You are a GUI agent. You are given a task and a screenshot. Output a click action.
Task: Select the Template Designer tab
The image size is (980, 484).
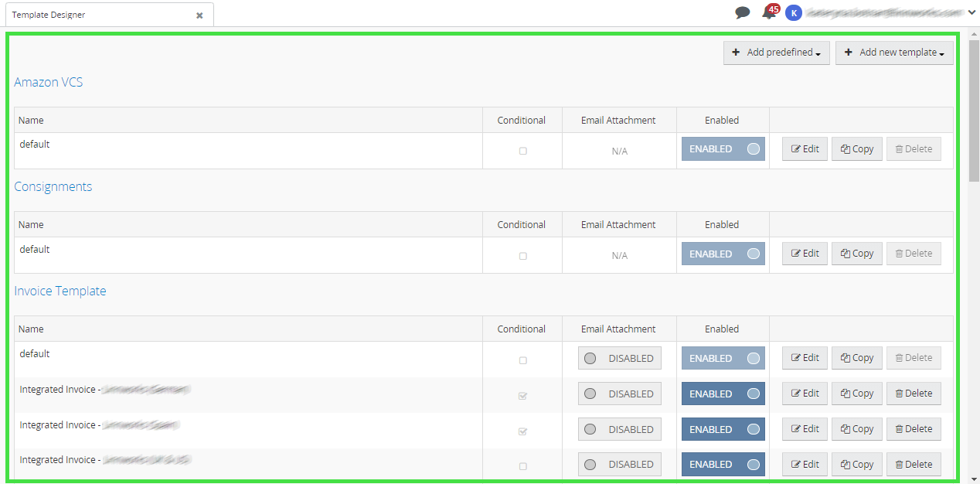[x=108, y=15]
